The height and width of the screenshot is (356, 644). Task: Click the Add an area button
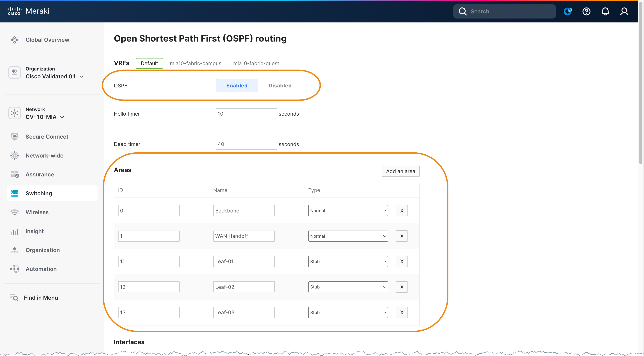tap(401, 171)
